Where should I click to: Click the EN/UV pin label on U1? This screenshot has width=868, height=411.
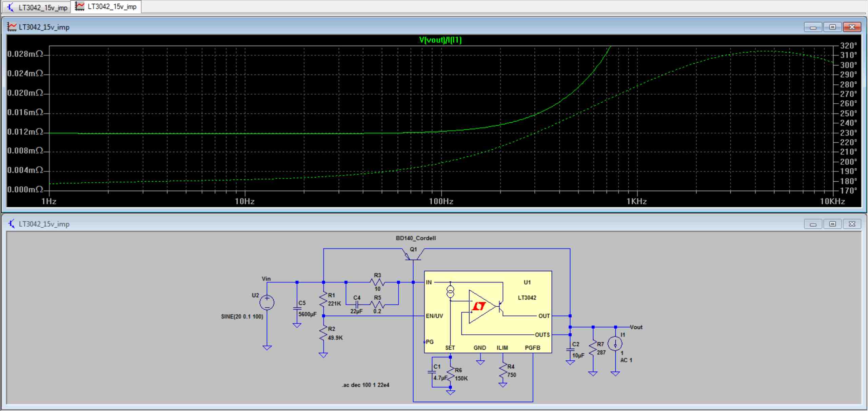coord(434,316)
